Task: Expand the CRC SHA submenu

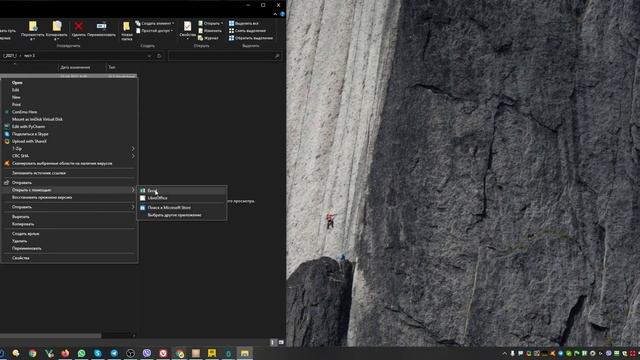Action: 69,156
